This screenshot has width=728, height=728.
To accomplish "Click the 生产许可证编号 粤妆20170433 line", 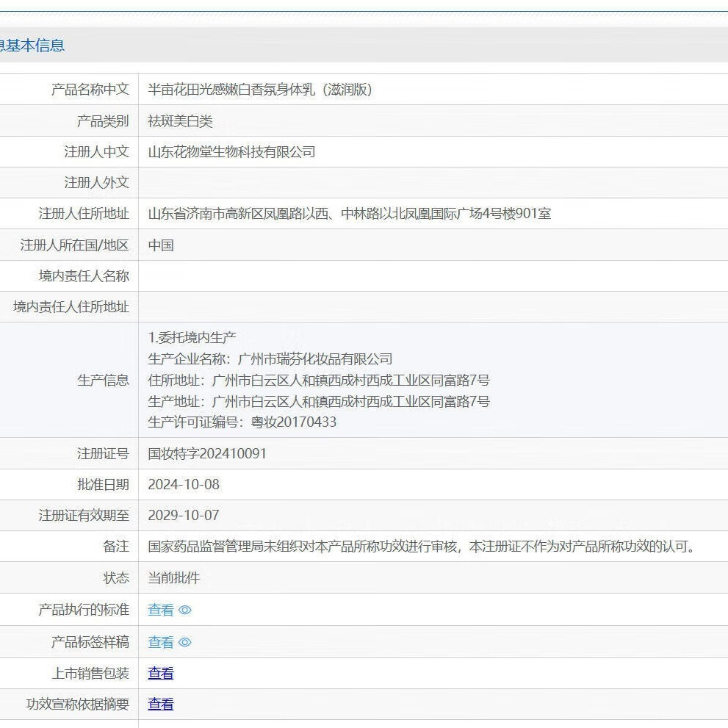I will coord(242,422).
